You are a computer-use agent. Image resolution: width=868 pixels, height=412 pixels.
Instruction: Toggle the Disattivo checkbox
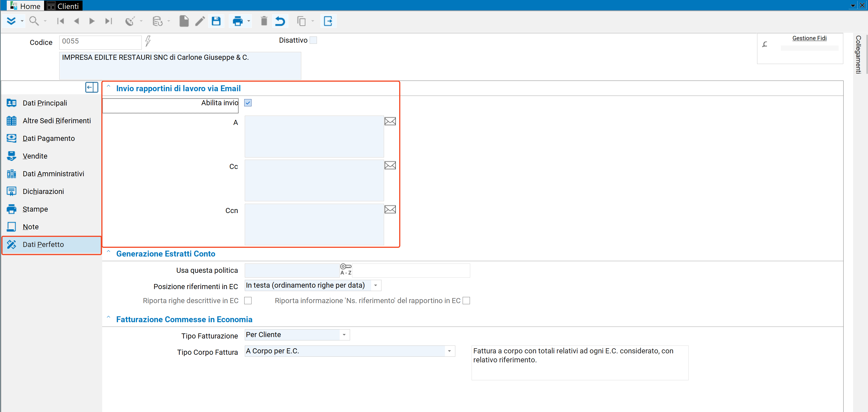313,40
